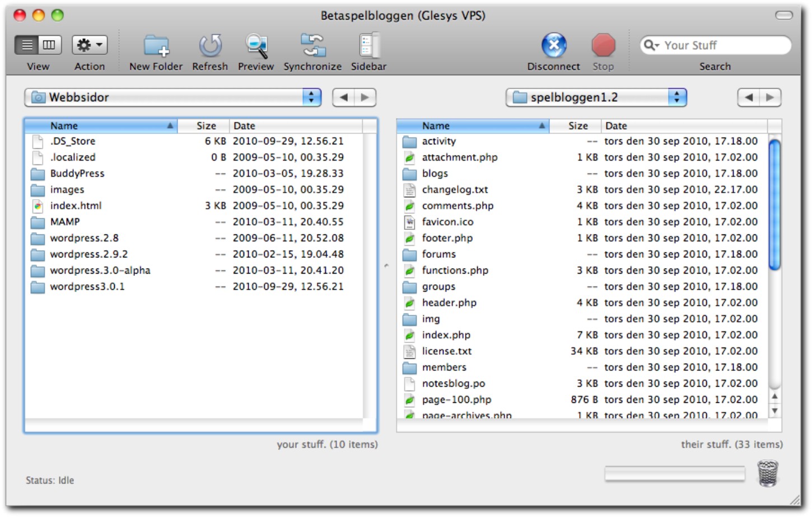Screen dimensions: 812x517
Task: Select the activity folder icon
Action: coord(410,142)
